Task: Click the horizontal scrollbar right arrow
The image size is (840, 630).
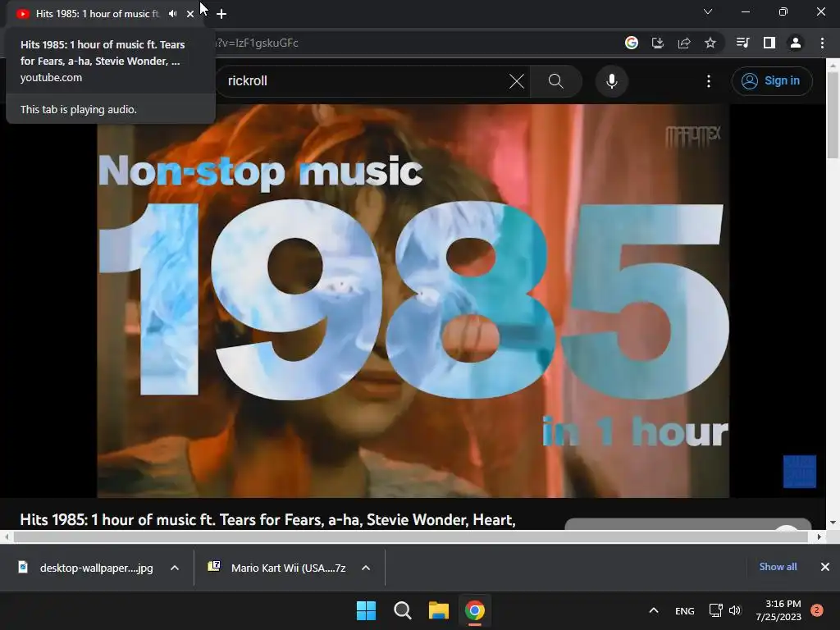Action: tap(819, 536)
